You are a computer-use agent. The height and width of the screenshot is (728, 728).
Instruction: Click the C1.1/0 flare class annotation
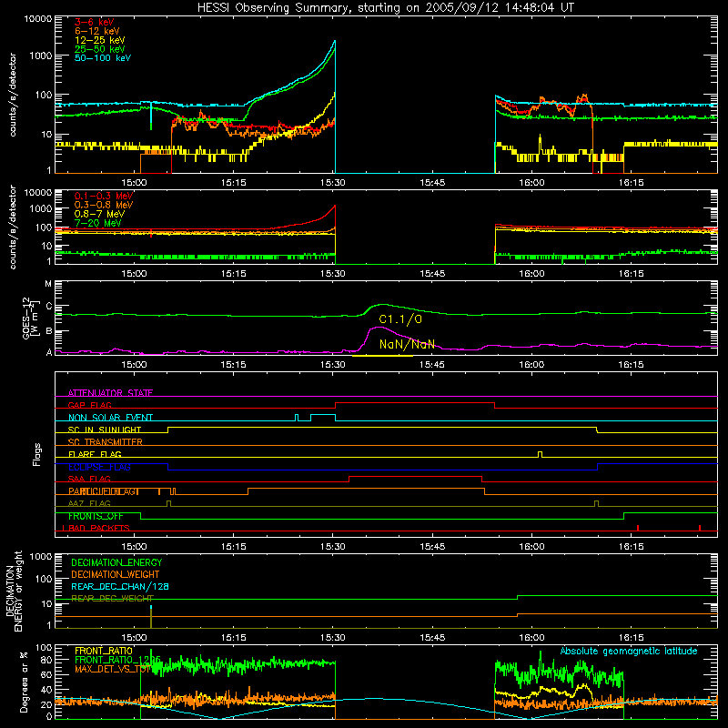(x=400, y=319)
